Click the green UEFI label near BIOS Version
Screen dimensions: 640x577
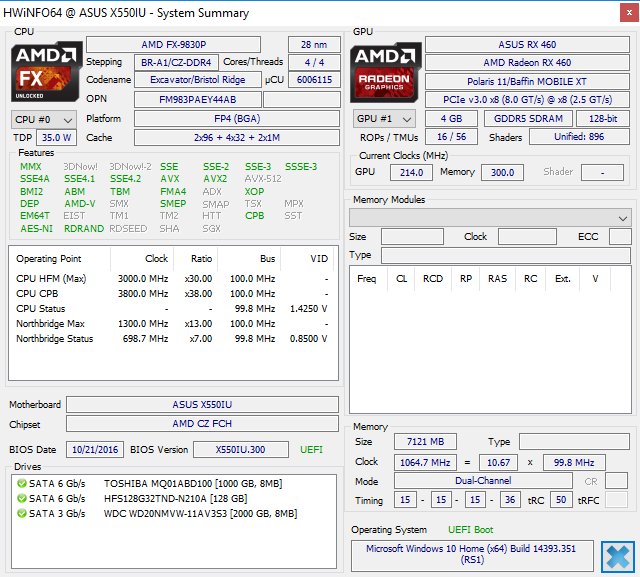click(x=311, y=450)
